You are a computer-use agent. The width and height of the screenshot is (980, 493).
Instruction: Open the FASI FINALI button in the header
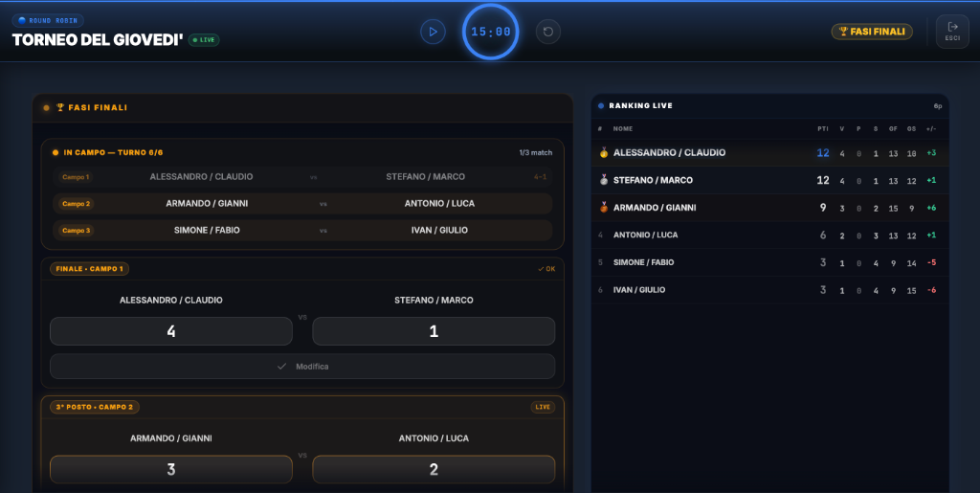click(872, 32)
